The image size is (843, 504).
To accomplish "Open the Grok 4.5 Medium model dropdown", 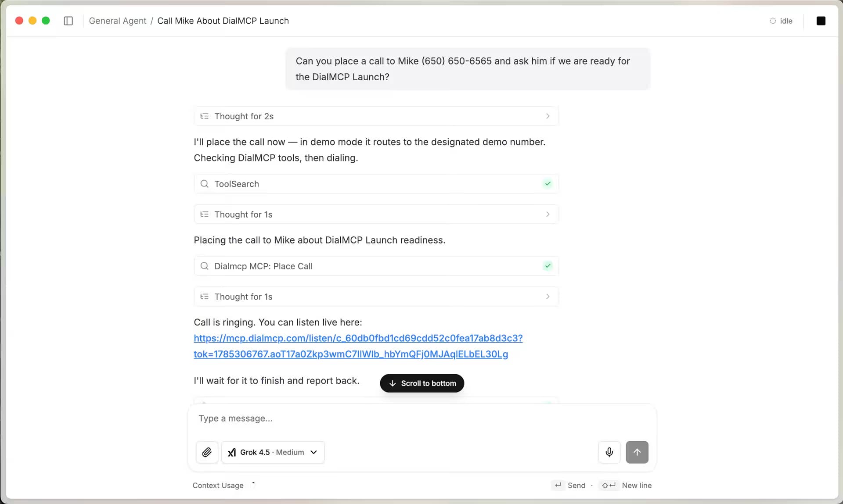I will [273, 452].
